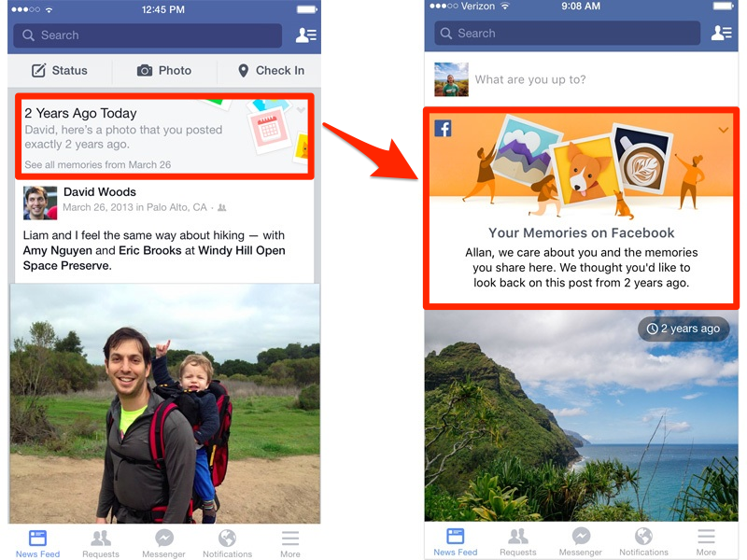Select News Feed tab in left phone
The width and height of the screenshot is (747, 560).
tap(37, 543)
